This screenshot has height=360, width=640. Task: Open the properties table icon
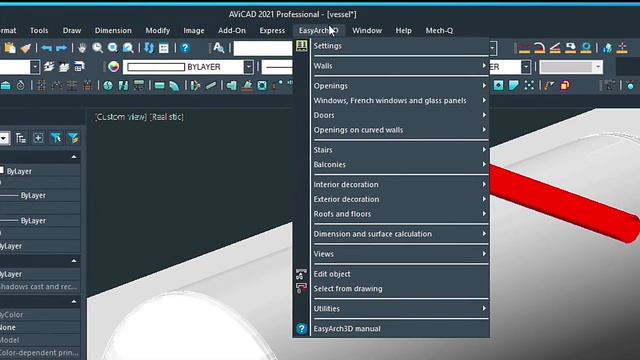click(x=164, y=48)
